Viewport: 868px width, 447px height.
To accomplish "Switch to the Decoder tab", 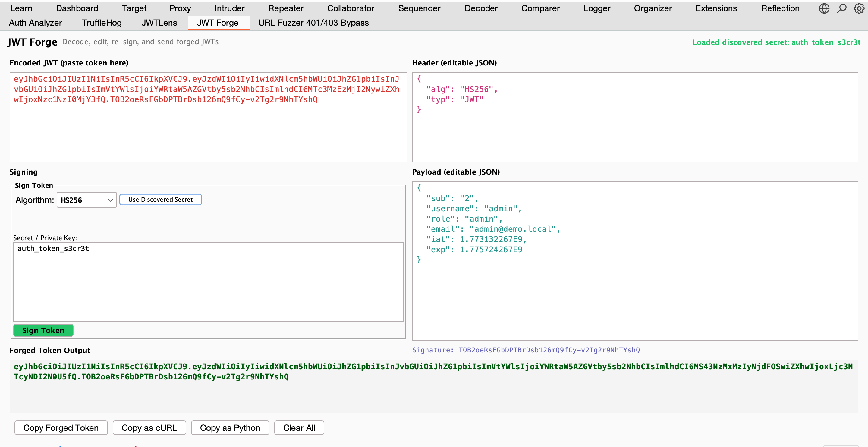I will (x=481, y=8).
